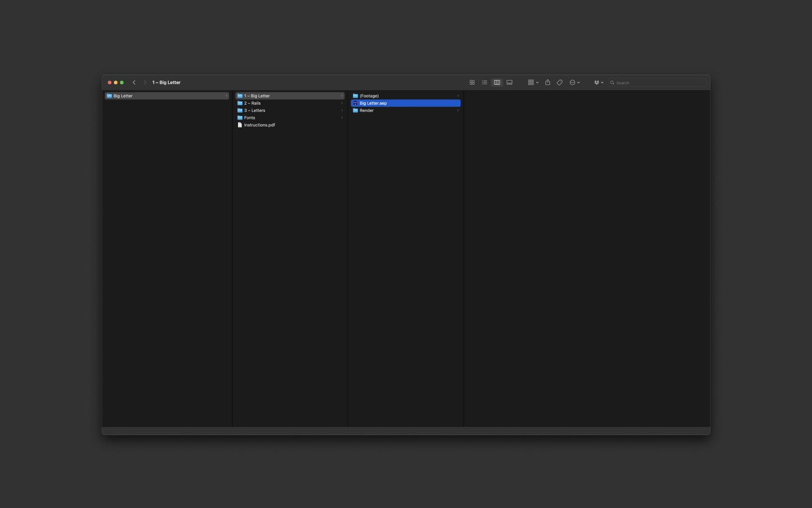Click the chevron beside Fonts
812x508 pixels.
pos(342,118)
